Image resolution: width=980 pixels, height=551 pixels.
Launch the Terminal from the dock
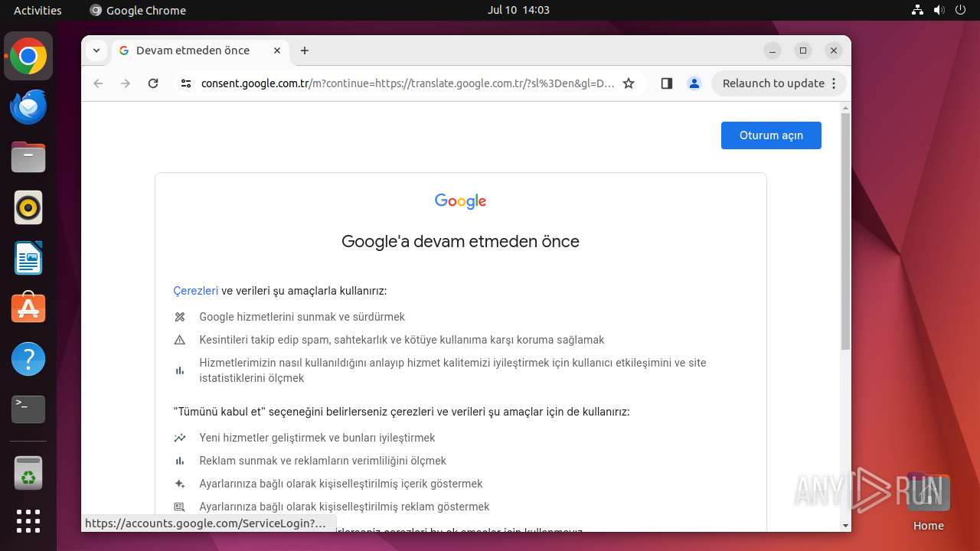28,409
